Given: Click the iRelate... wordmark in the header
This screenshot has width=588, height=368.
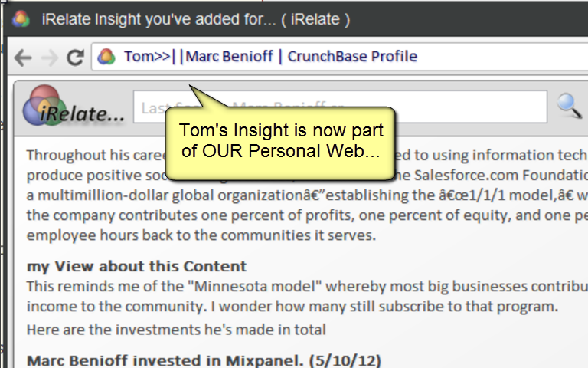Looking at the screenshot, I should (x=82, y=113).
